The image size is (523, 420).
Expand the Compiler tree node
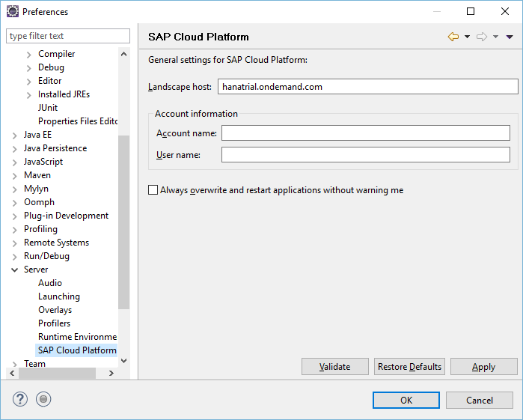coord(29,55)
